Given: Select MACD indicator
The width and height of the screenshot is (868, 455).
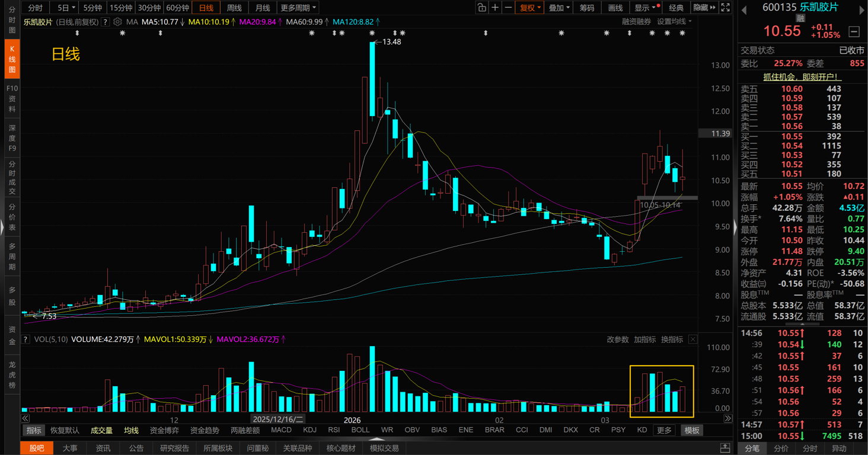Looking at the screenshot, I should click(x=281, y=430).
